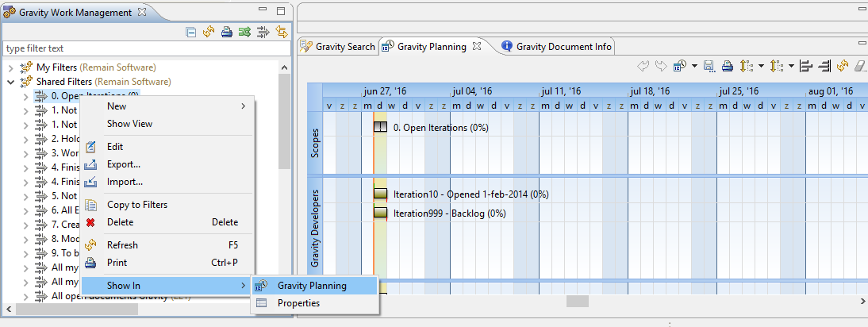Select Gravity Planning from Show In submenu

point(312,286)
